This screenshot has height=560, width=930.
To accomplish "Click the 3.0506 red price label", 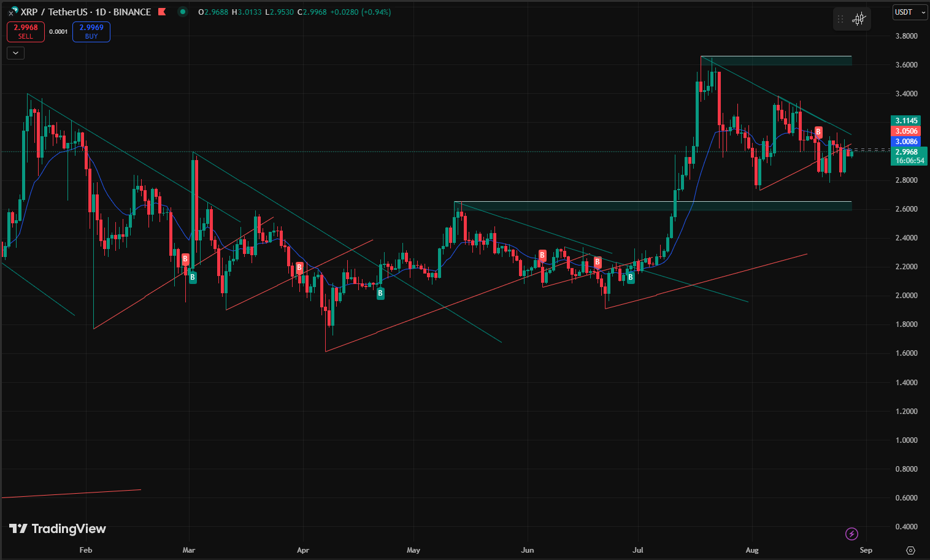I will [905, 131].
